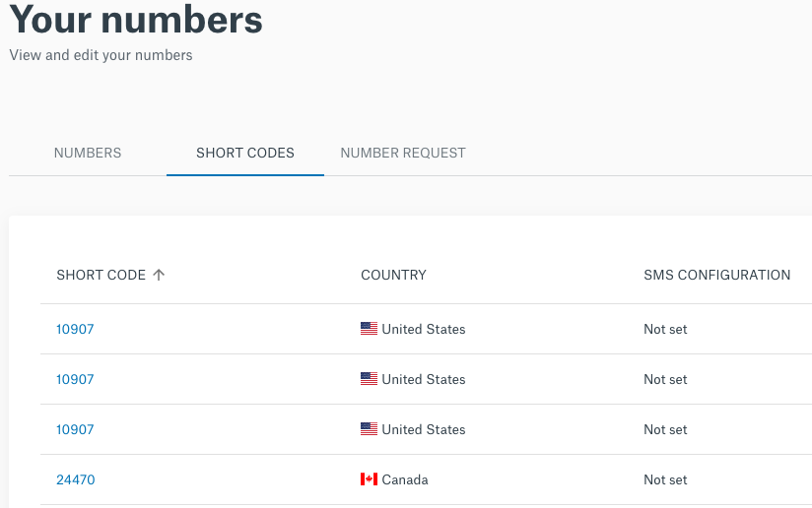Click the Canada flag icon
The image size is (812, 508).
click(x=369, y=479)
